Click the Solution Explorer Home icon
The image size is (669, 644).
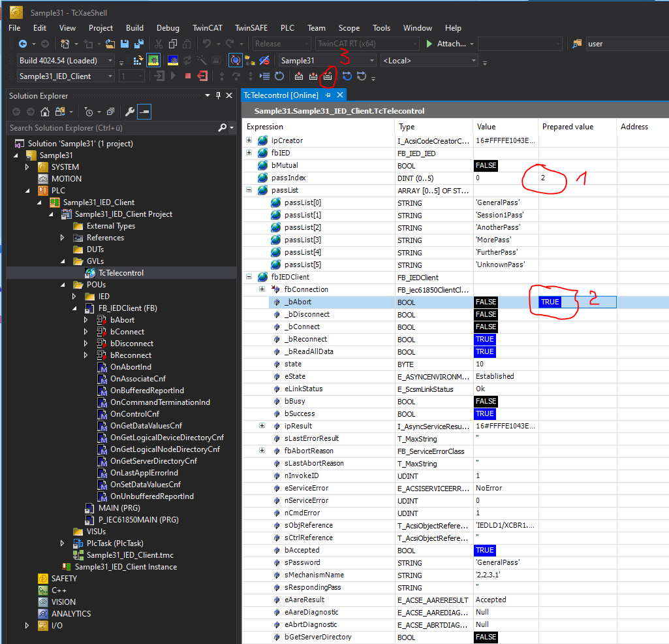45,112
